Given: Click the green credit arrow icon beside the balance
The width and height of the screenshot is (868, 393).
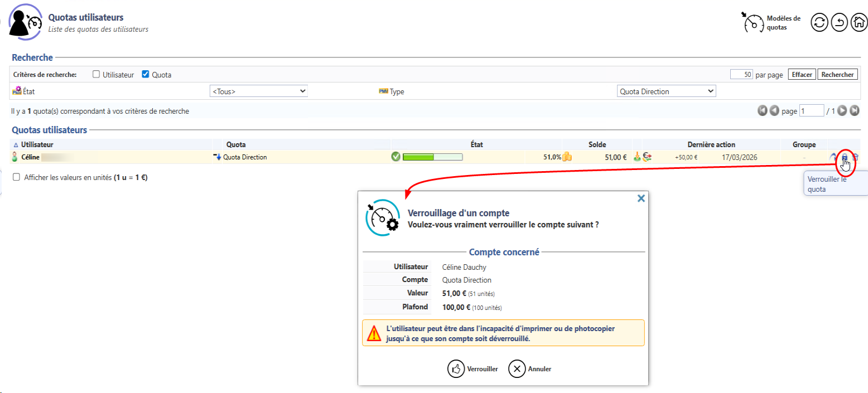Looking at the screenshot, I should (x=636, y=157).
